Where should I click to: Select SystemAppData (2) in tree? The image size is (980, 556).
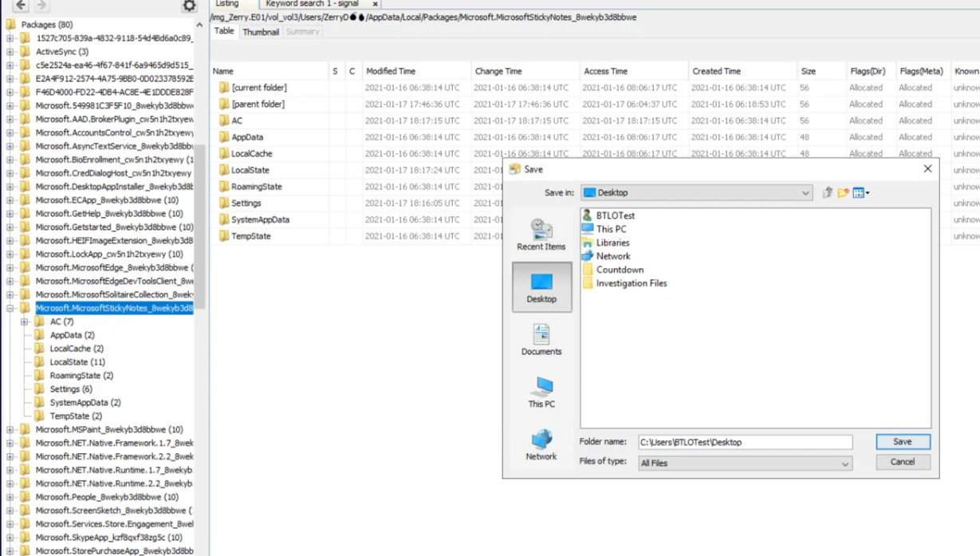pos(85,403)
